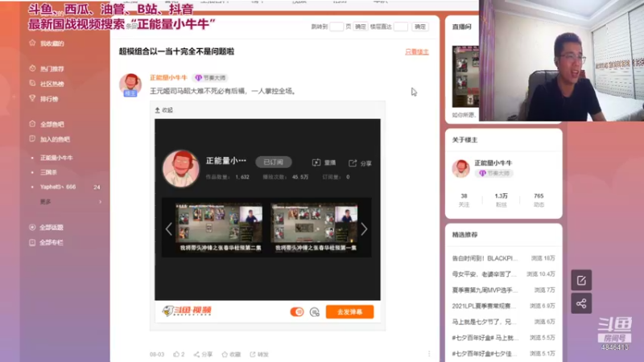Open video thumbnail 张春华杜预第二集
The height and width of the screenshot is (362, 644).
[219, 228]
